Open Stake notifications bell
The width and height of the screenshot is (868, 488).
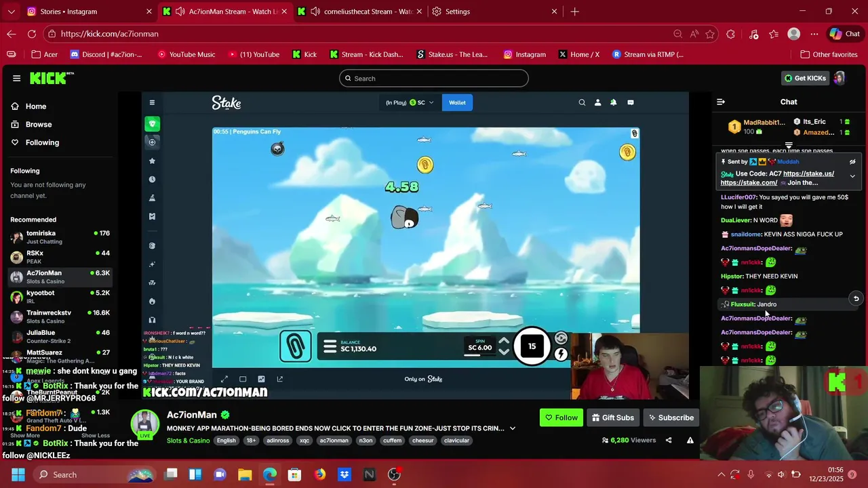click(x=614, y=102)
